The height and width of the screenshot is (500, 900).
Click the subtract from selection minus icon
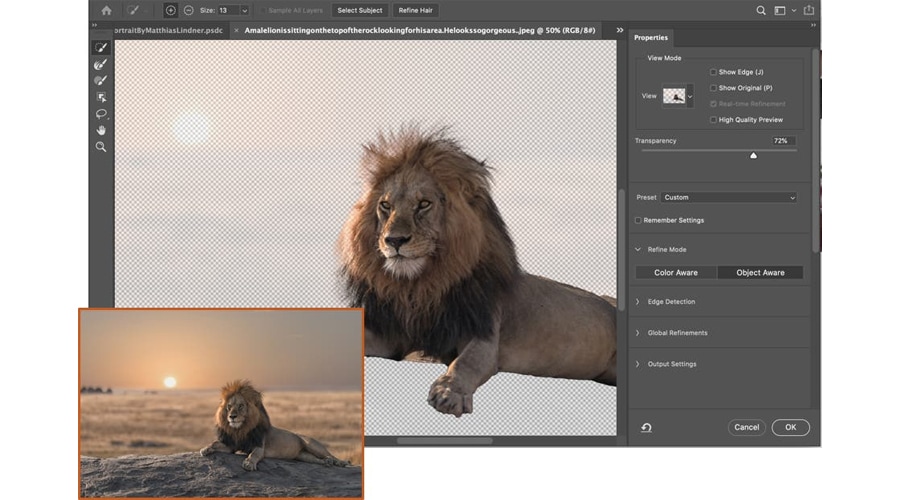[189, 10]
